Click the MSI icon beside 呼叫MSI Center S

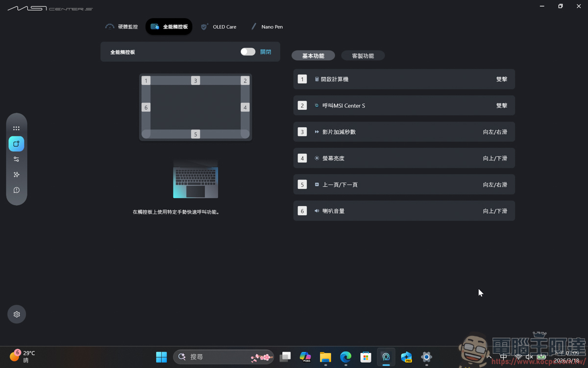316,105
